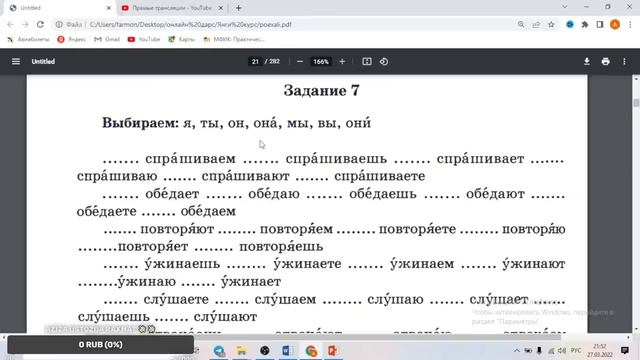Click the page number field showing 21
This screenshot has height=360, width=640.
[x=255, y=61]
